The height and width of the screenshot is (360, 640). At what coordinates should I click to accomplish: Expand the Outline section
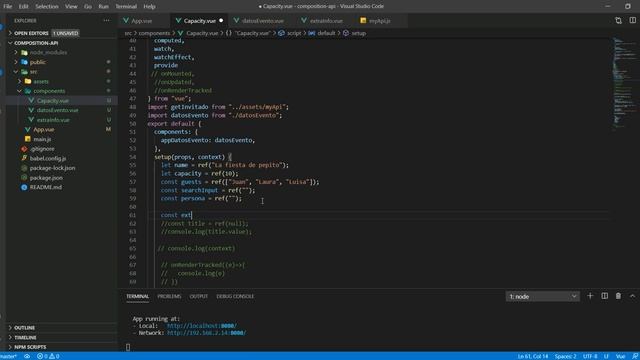pos(24,328)
